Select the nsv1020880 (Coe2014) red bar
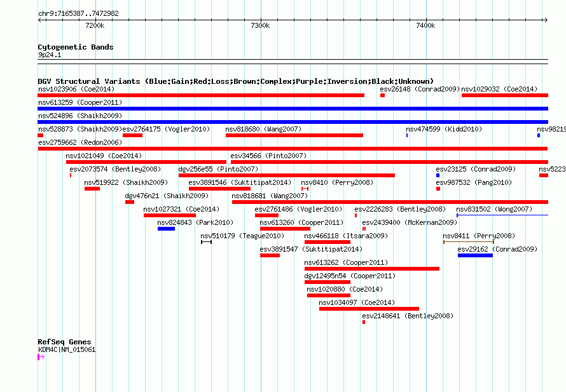Viewport: 566px width, 392px height. [329, 295]
